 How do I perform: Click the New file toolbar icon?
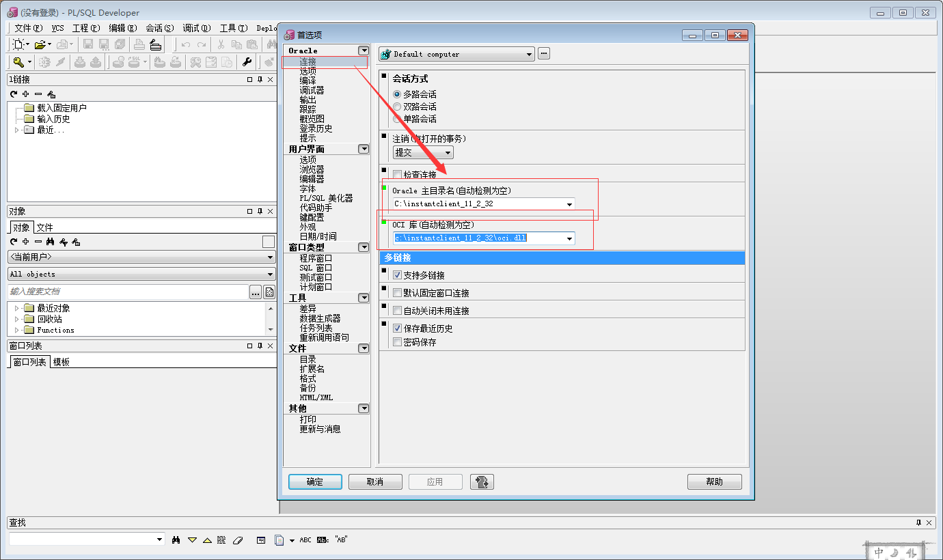point(18,44)
